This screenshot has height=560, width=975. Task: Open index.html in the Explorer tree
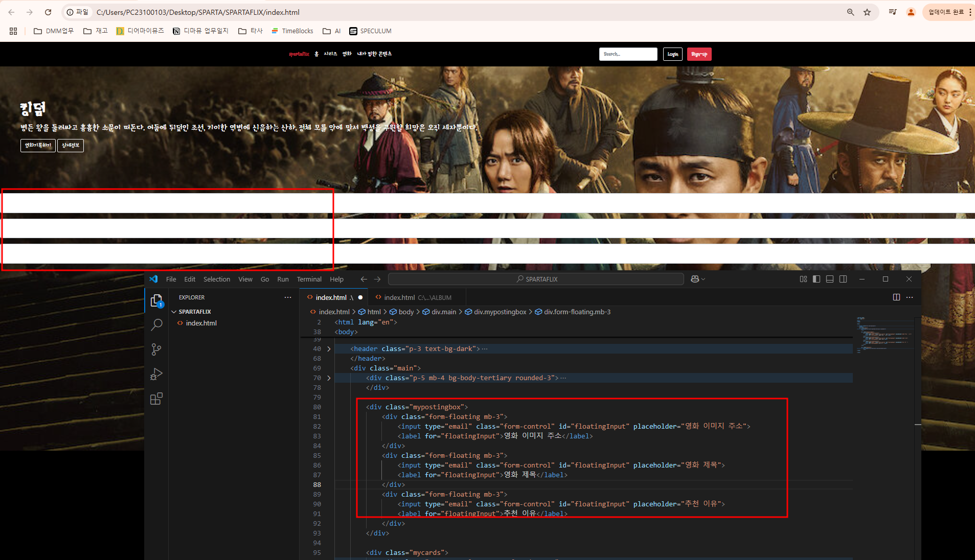[x=201, y=323]
